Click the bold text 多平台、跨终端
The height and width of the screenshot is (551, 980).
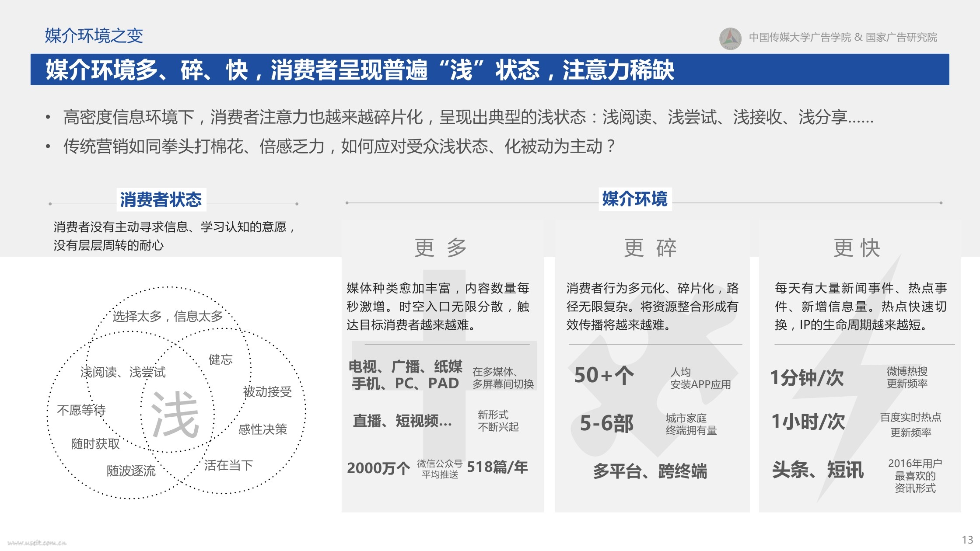(x=650, y=471)
